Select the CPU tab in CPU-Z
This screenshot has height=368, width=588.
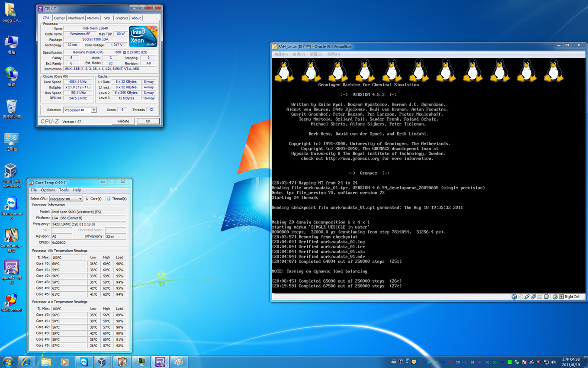pos(45,18)
